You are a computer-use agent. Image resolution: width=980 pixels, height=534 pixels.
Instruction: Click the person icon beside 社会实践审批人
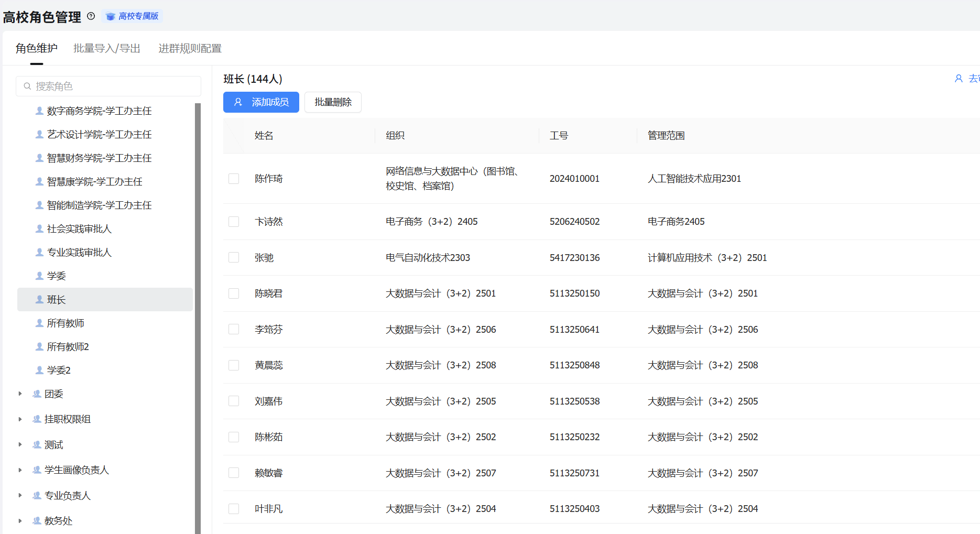[x=39, y=228]
